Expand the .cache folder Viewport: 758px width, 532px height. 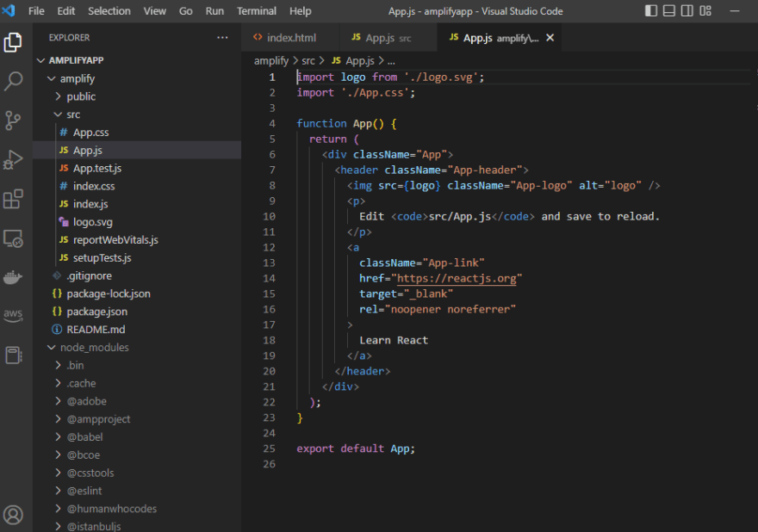click(x=137, y=383)
